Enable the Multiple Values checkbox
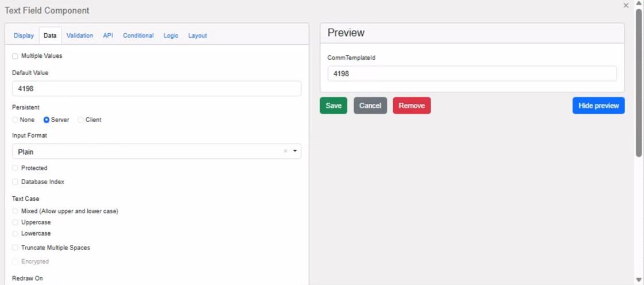Image resolution: width=644 pixels, height=285 pixels. click(x=15, y=56)
